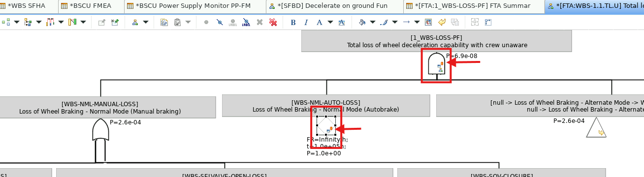Click the distribute elements icon
This screenshot has width=644, height=177.
point(50,22)
